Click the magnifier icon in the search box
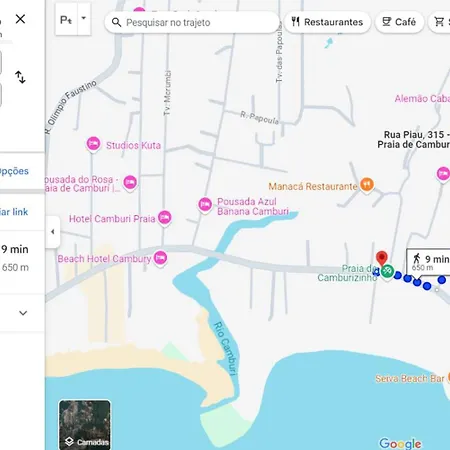 coord(116,22)
